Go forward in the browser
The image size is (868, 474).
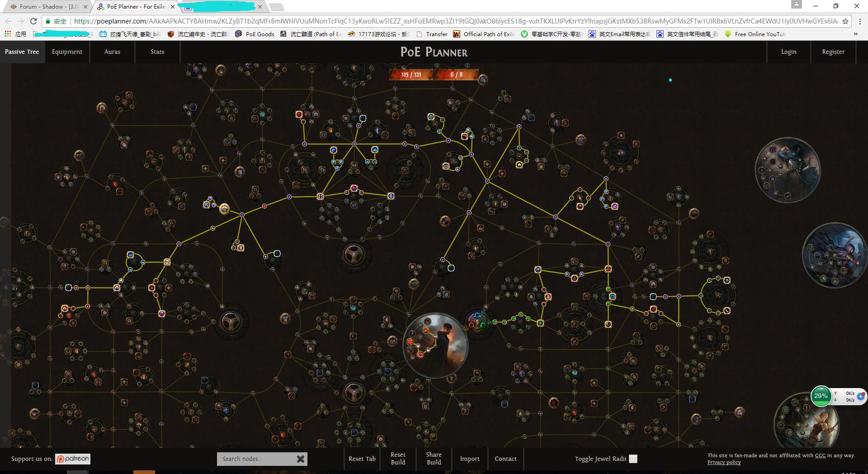tap(20, 21)
